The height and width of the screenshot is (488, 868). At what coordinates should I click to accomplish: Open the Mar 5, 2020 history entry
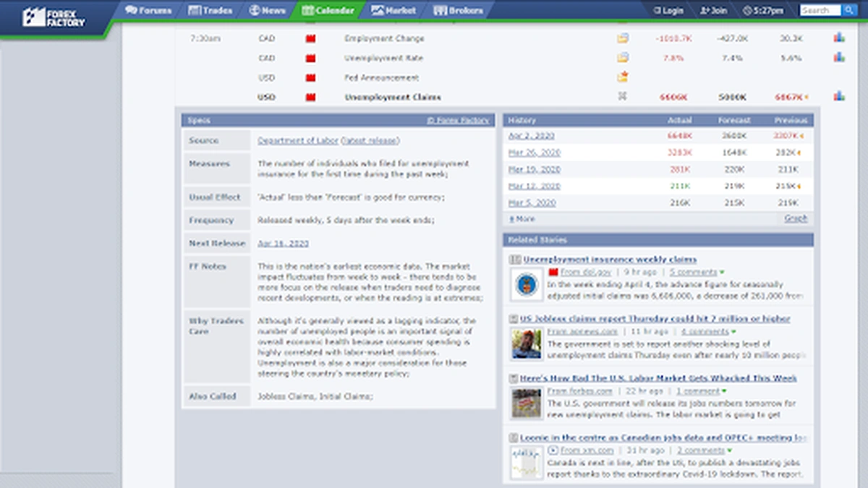point(532,203)
